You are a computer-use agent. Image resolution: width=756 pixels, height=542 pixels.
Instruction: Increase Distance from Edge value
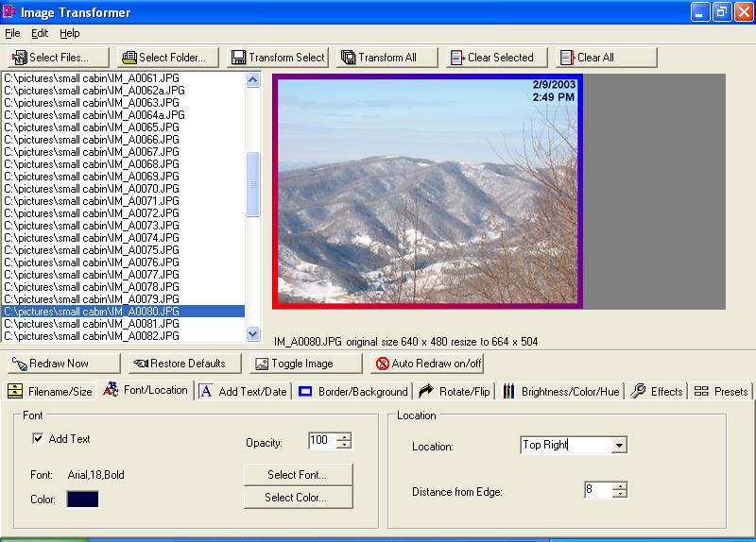[620, 486]
